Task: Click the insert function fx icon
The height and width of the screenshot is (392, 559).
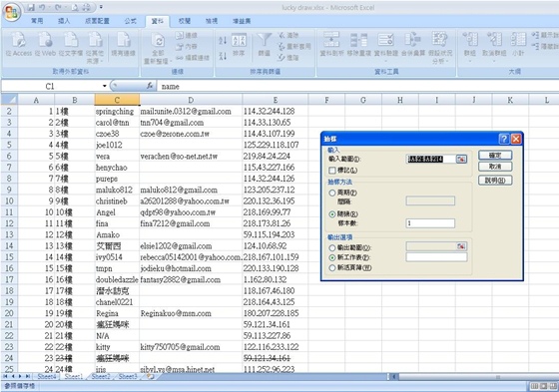Action: [150, 86]
